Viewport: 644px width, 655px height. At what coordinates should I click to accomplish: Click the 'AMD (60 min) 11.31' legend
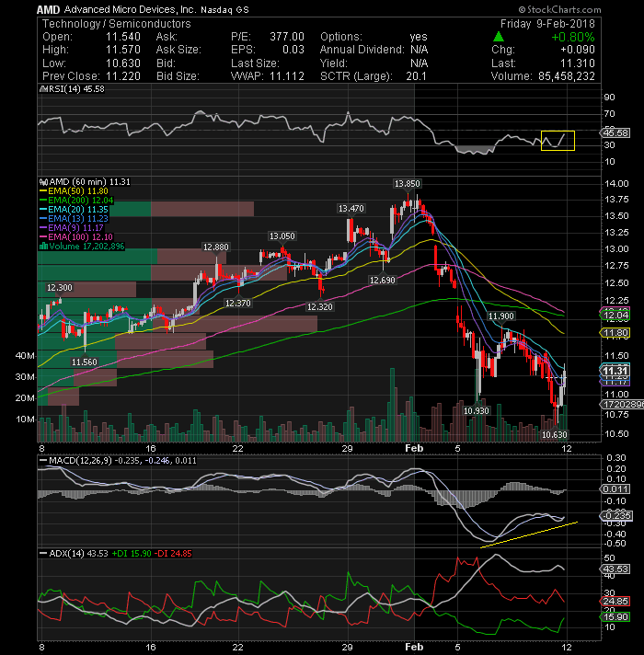[x=85, y=182]
